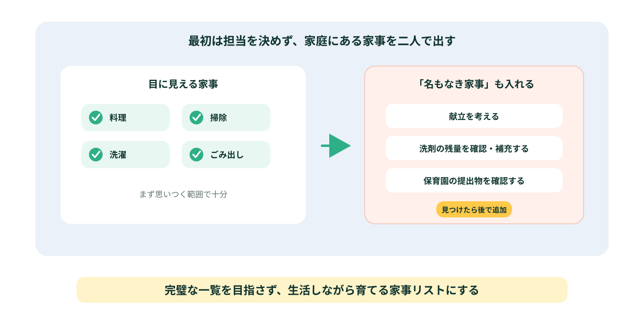This screenshot has height=314, width=644.
Task: Select the 料理 chore chip
Action: click(x=126, y=118)
